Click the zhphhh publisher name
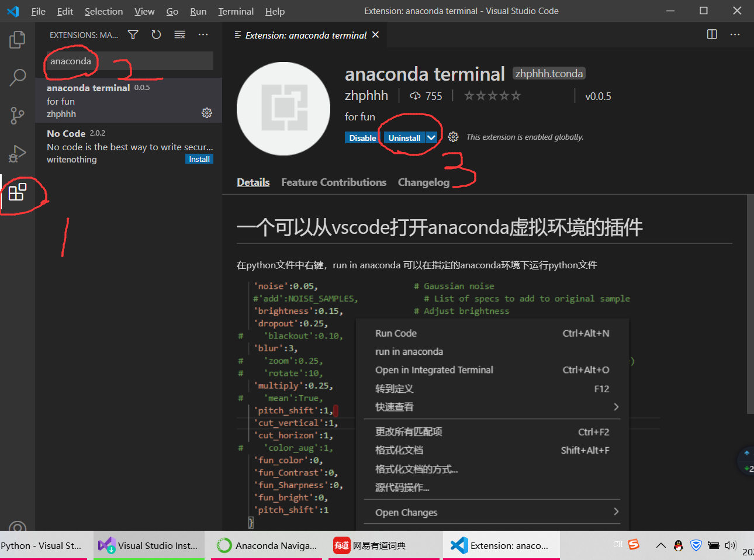This screenshot has height=560, width=754. click(x=366, y=96)
